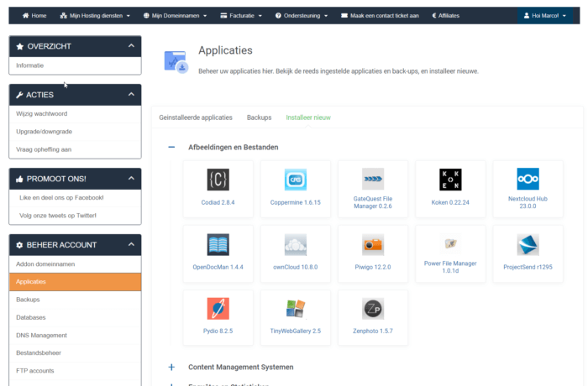Click the wrench icon beside ACTIES
This screenshot has width=588, height=386.
coord(19,95)
